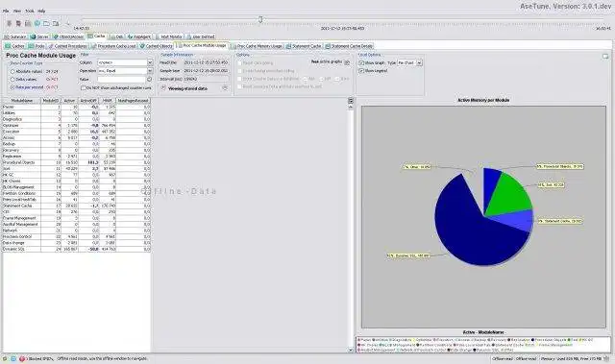615x364 pixels.
Task: Click the filter Value input field
Action: click(122, 79)
